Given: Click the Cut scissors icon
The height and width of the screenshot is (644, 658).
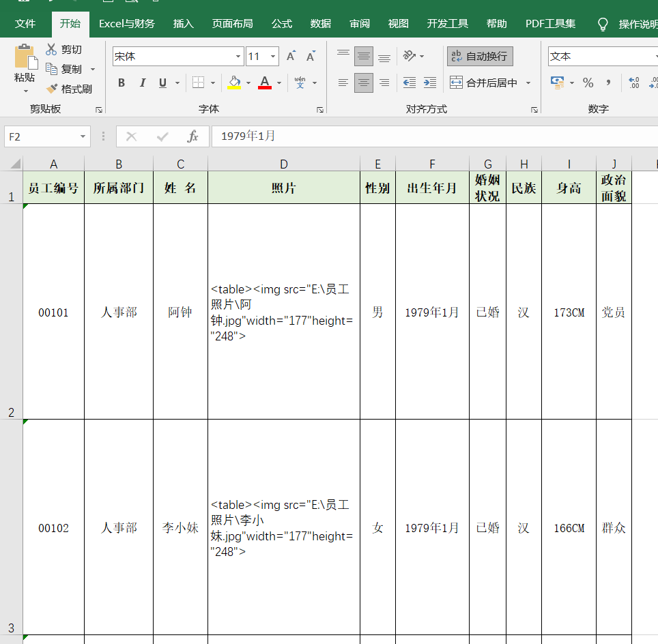Looking at the screenshot, I should pos(51,50).
